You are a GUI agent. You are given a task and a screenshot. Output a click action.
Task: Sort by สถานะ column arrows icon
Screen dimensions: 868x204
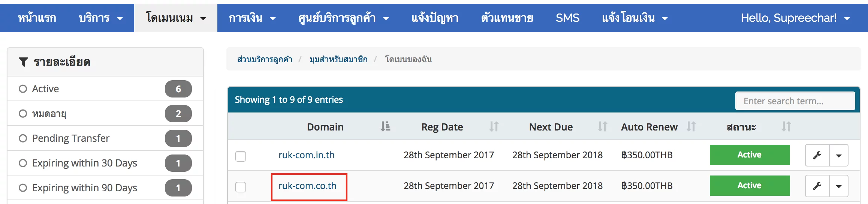pos(786,127)
